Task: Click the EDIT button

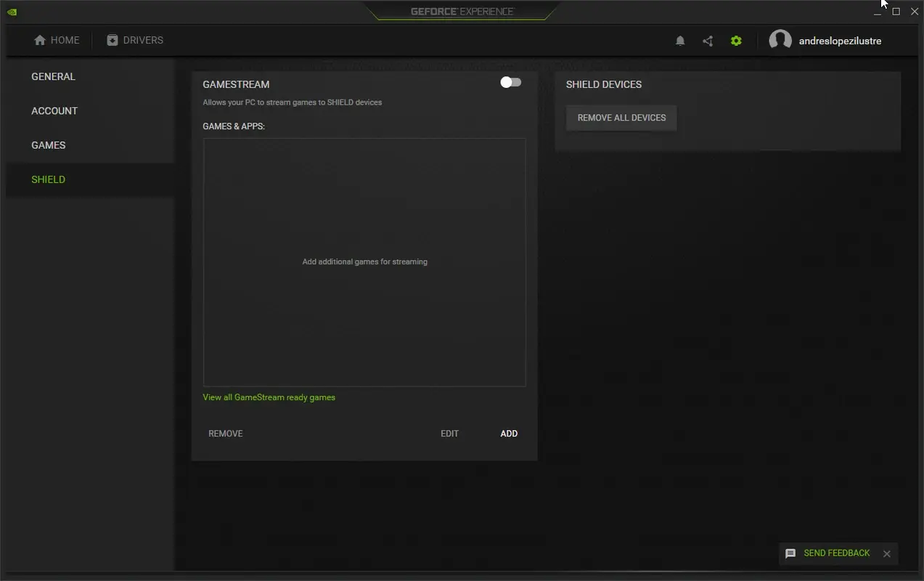Action: [x=449, y=433]
